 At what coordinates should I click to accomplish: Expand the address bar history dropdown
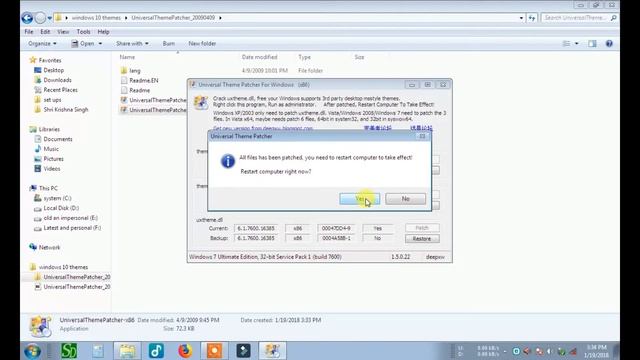(x=521, y=18)
